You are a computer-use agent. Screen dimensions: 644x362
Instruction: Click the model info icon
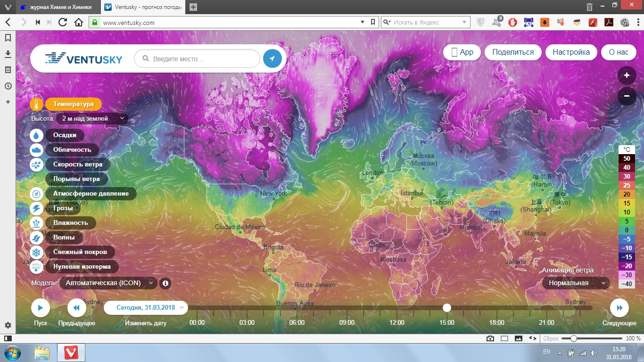pos(165,283)
